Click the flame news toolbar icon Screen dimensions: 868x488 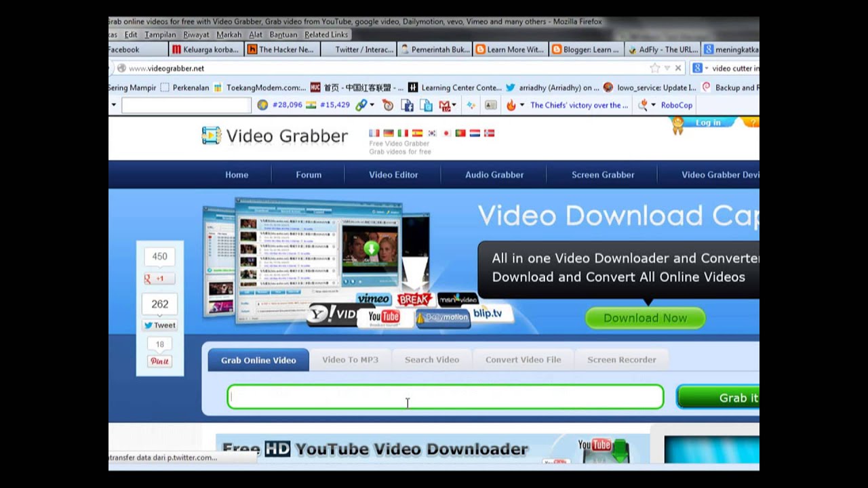[x=511, y=105]
